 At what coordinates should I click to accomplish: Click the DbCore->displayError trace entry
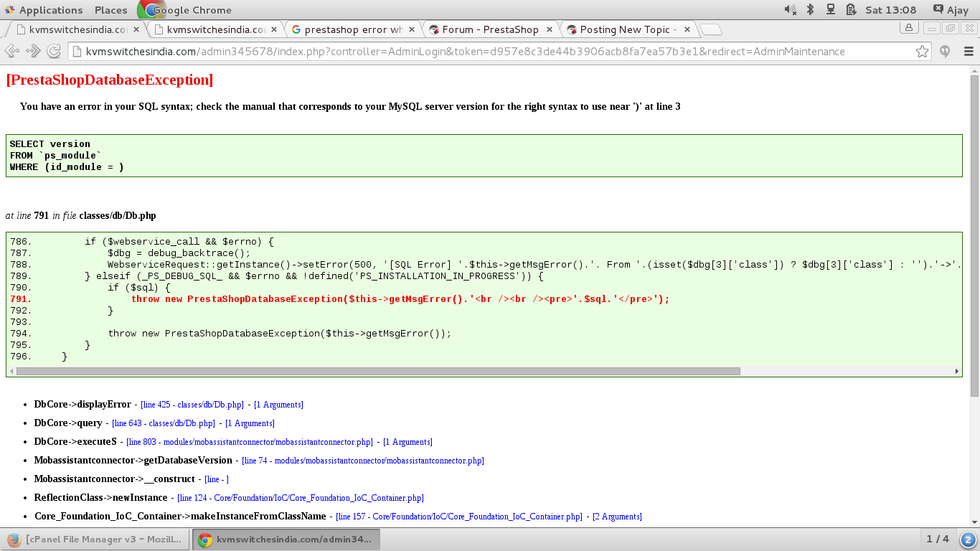(83, 405)
